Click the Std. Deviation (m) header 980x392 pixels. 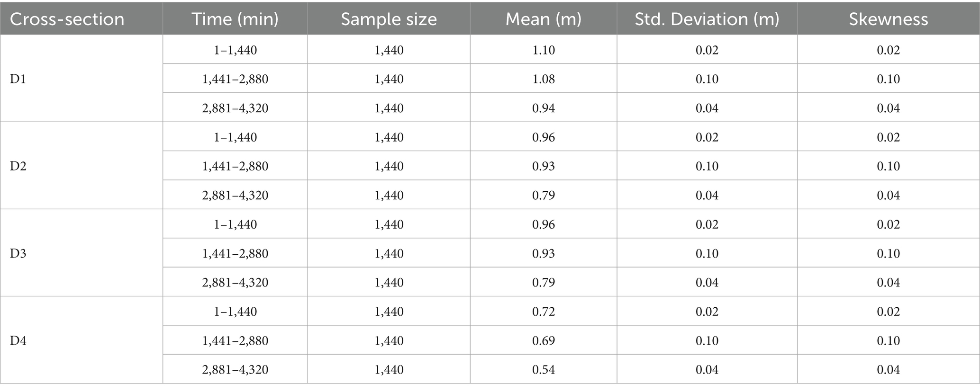tap(707, 19)
